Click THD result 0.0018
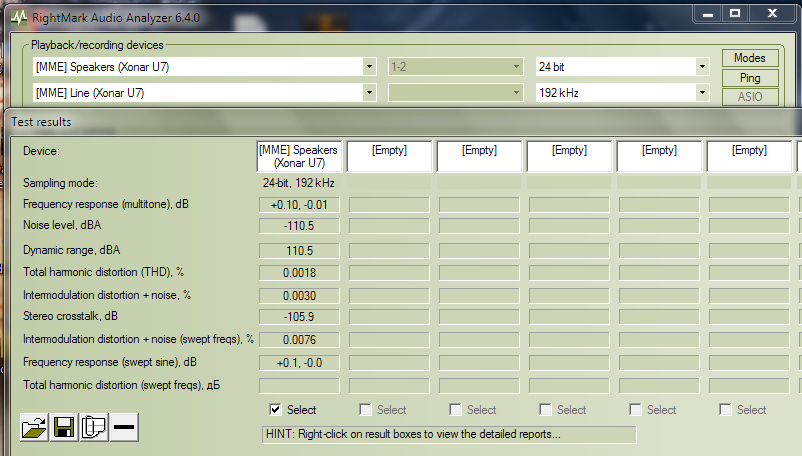Image resolution: width=802 pixels, height=456 pixels. coord(299,272)
